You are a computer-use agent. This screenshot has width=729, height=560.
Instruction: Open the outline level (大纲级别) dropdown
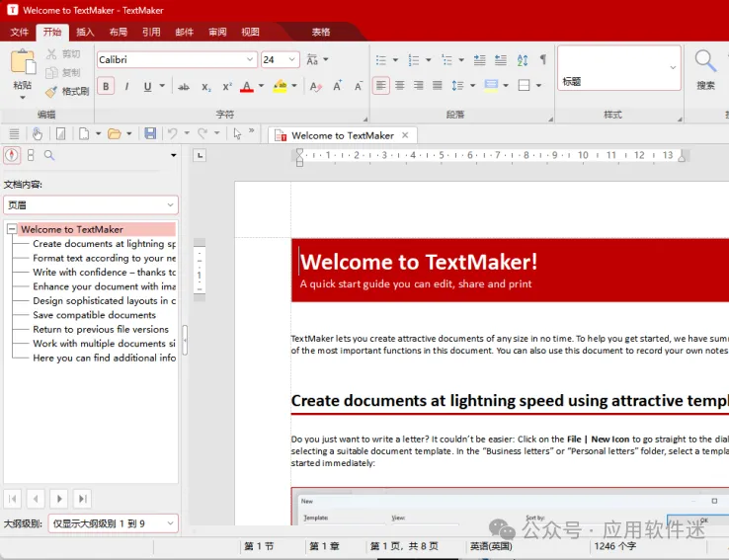point(169,523)
